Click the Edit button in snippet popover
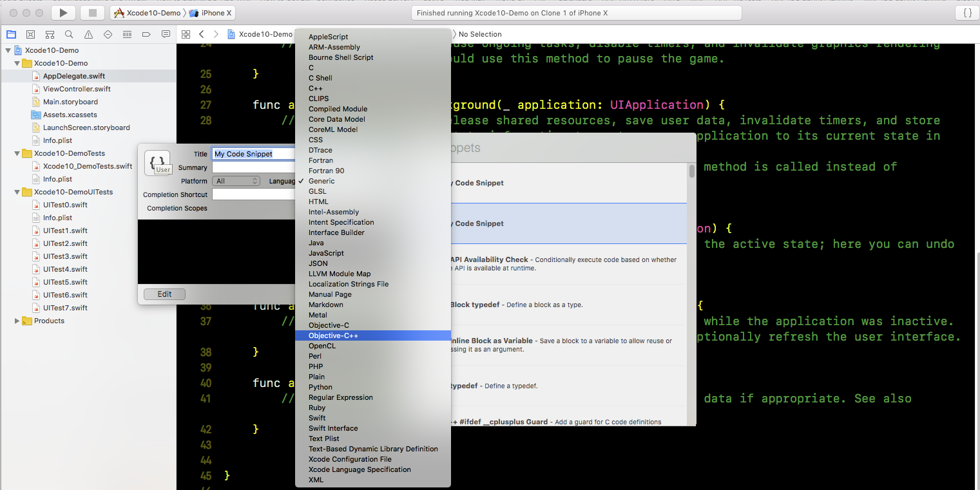The height and width of the screenshot is (490, 980). [164, 294]
